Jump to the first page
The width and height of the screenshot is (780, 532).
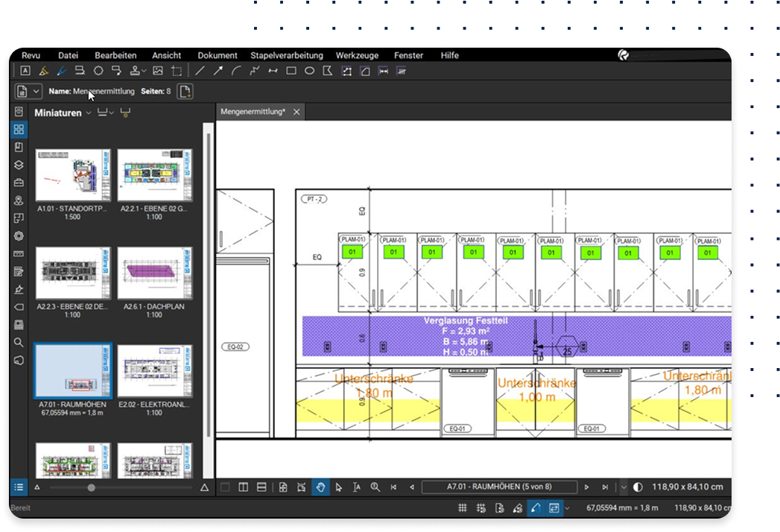[393, 487]
